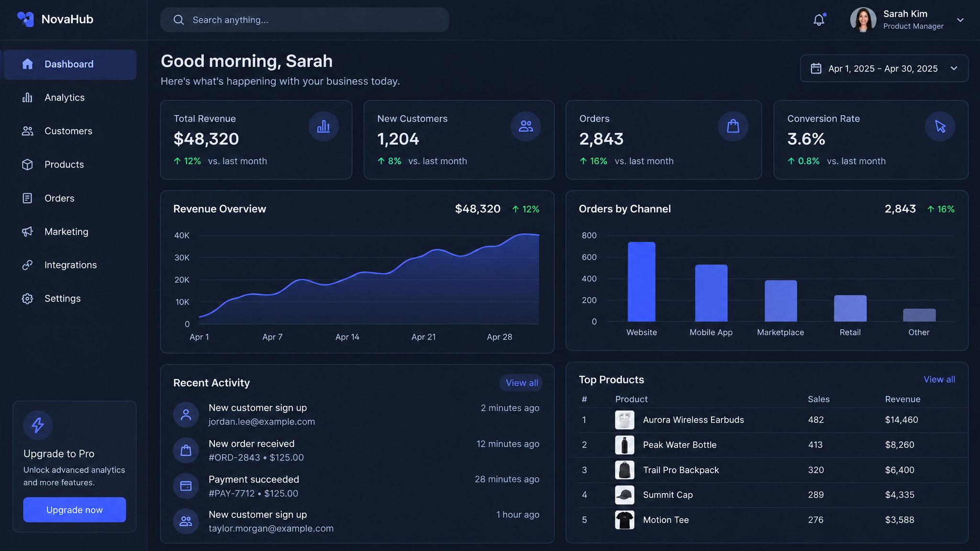
Task: Click the Total Revenue chart icon
Action: click(323, 126)
